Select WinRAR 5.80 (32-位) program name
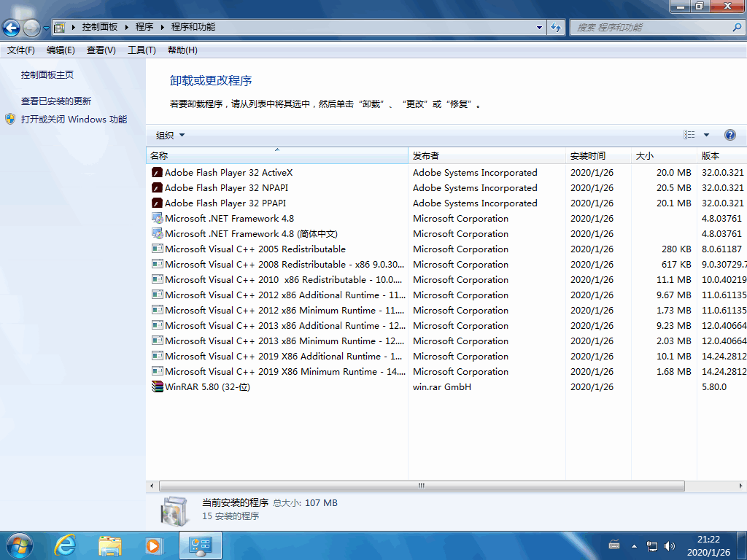The height and width of the screenshot is (560, 747). [x=207, y=386]
